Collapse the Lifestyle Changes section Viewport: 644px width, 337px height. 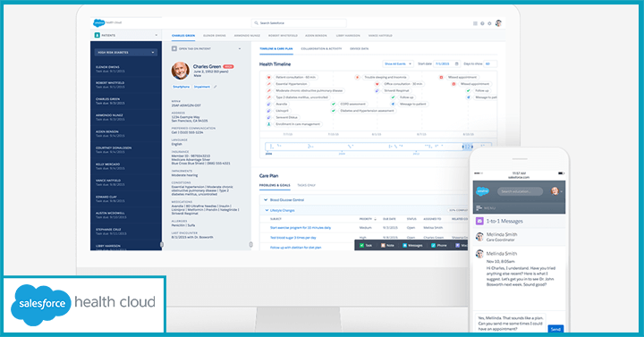(x=267, y=210)
